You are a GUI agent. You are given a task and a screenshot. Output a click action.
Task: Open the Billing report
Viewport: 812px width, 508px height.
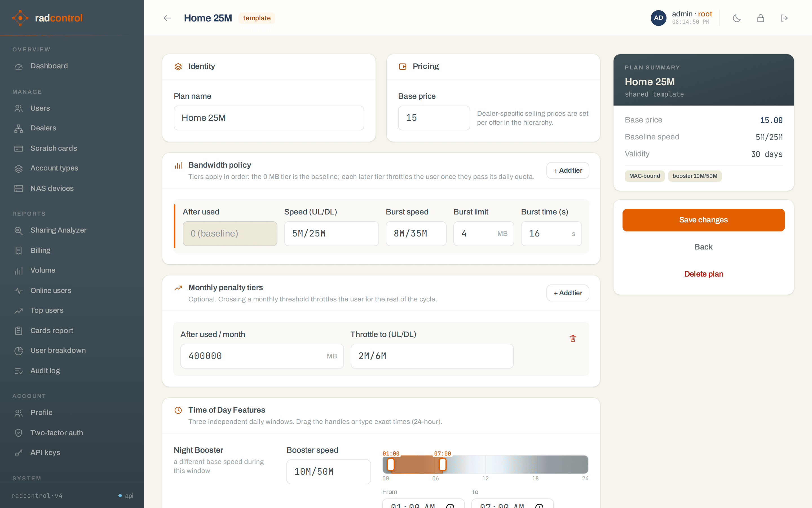[x=72, y=250]
